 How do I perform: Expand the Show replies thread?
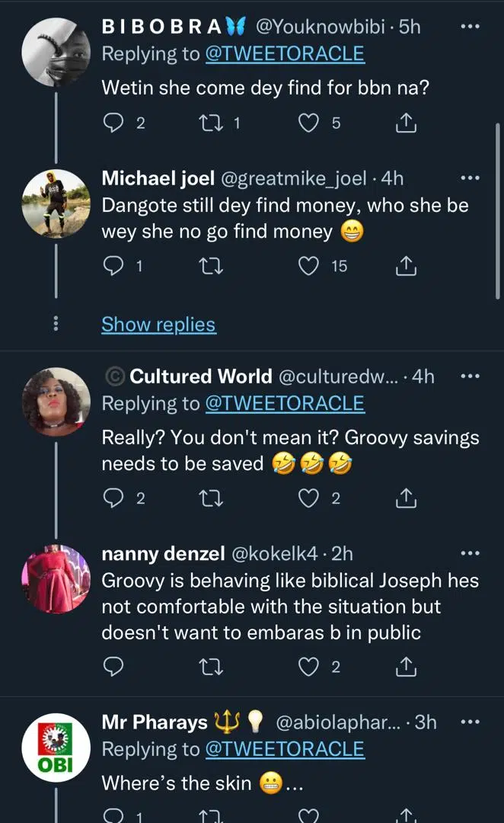[x=158, y=325]
